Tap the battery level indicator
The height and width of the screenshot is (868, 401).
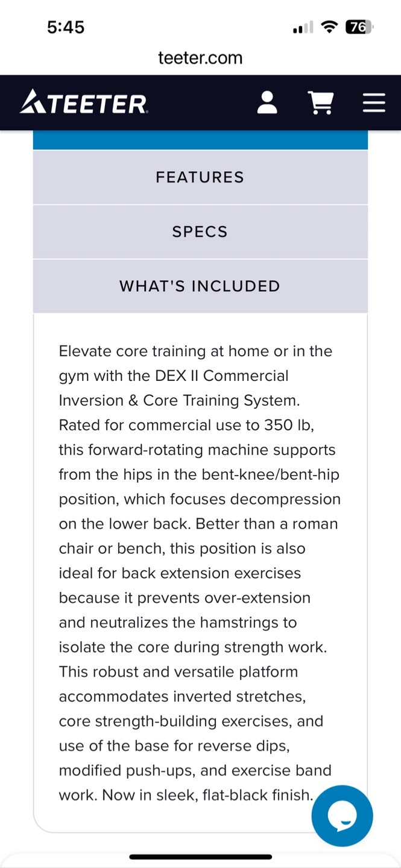pos(359,27)
